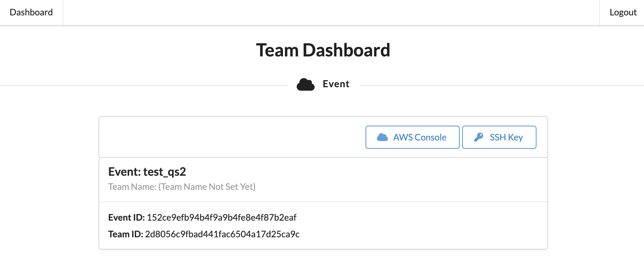This screenshot has height=270, width=644.
Task: Open the AWS Console button
Action: (x=412, y=137)
